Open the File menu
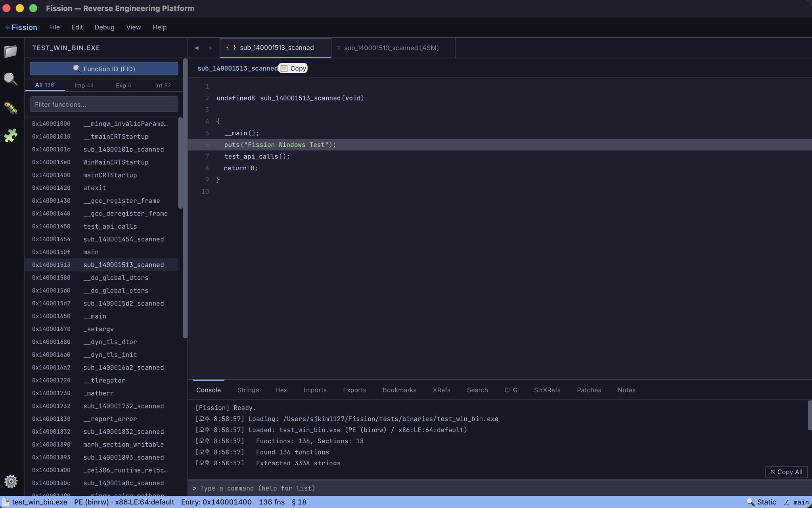812x508 pixels. (x=54, y=27)
